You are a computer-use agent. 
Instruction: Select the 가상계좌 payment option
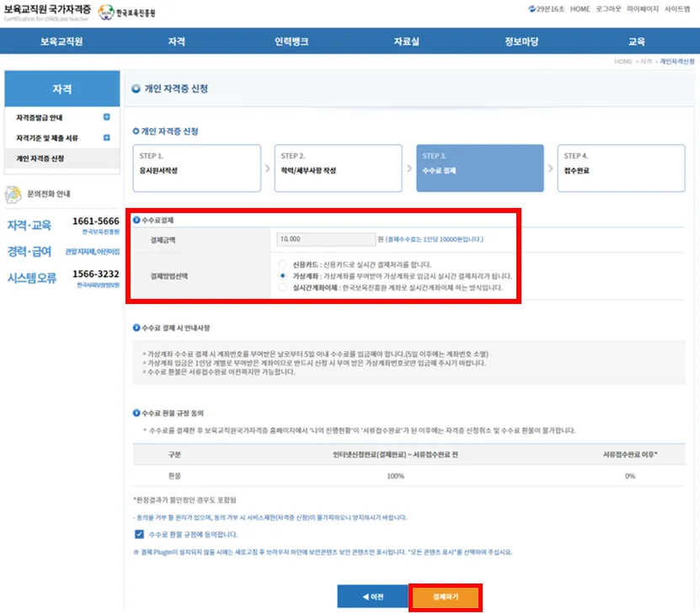(283, 275)
